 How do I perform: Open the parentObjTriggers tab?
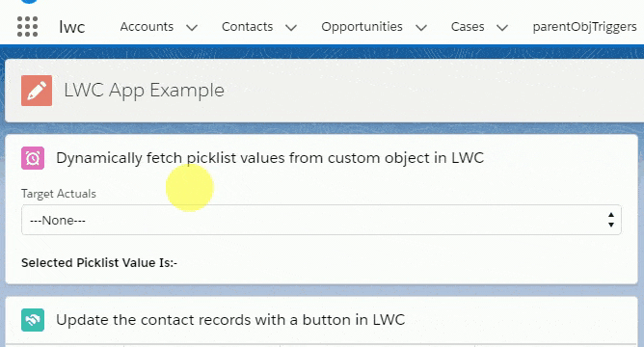point(584,27)
